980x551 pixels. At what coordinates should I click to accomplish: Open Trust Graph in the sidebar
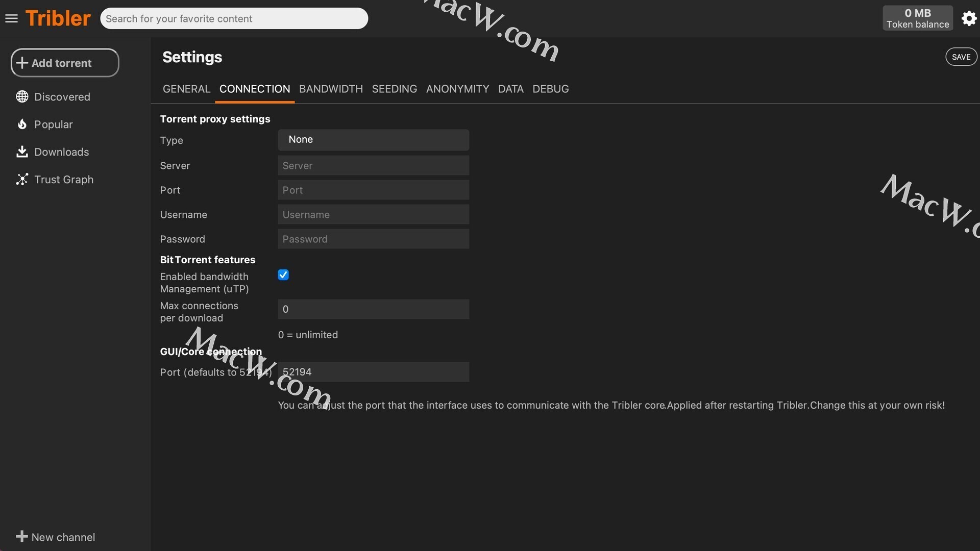[64, 179]
